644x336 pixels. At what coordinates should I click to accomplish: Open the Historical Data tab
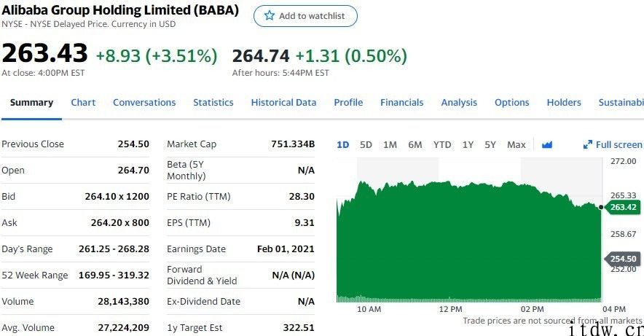[283, 103]
